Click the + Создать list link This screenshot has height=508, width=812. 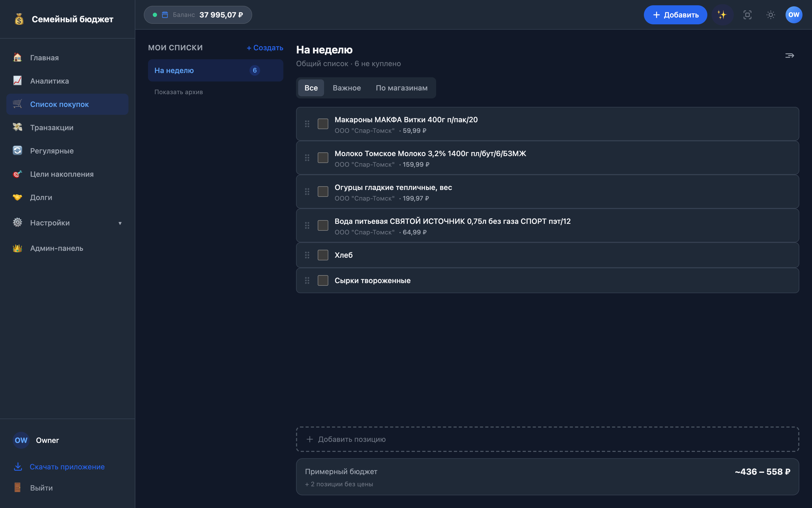(x=265, y=48)
